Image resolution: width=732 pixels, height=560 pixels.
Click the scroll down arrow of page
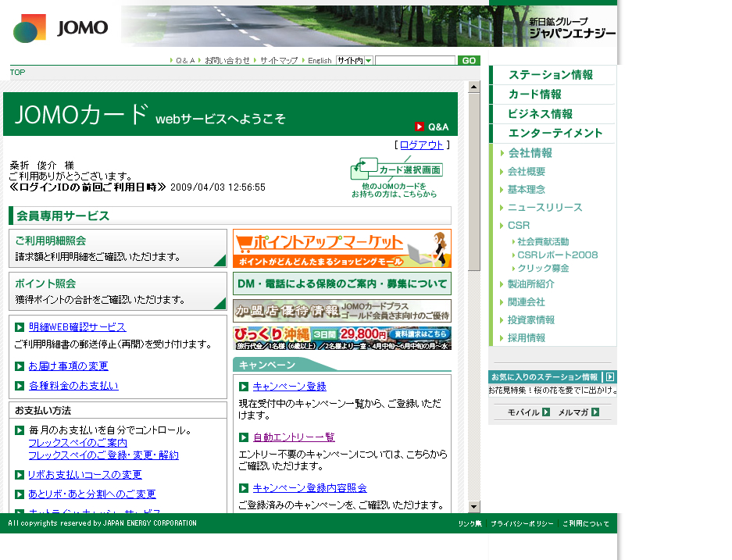point(474,506)
